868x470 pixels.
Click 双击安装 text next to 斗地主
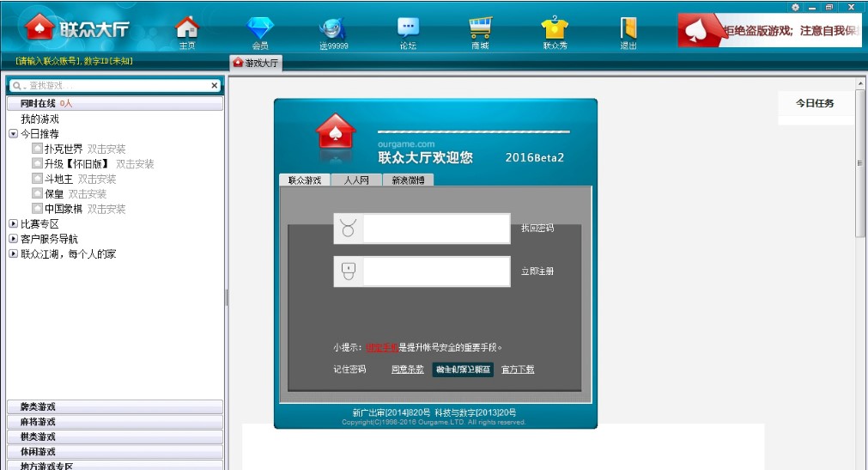click(x=97, y=179)
